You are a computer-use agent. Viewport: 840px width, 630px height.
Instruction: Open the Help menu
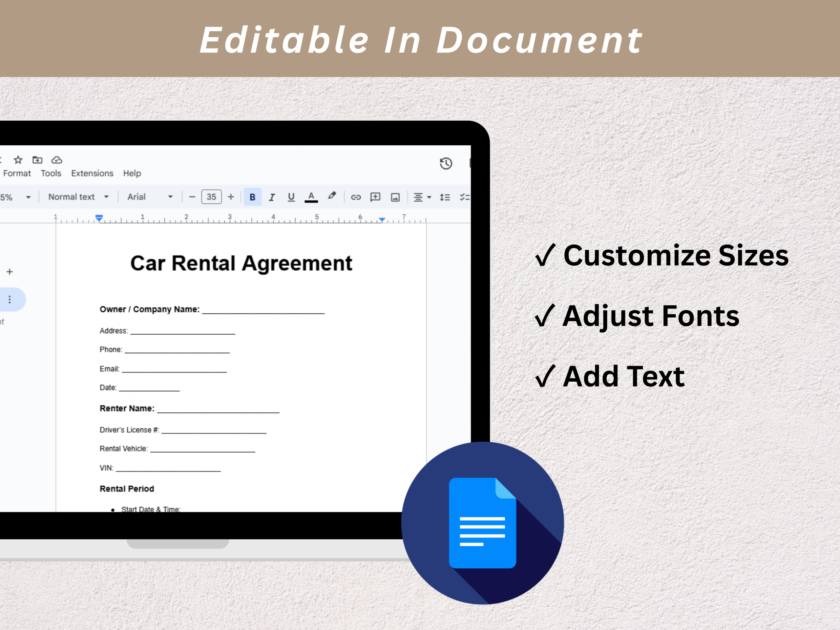[x=132, y=173]
